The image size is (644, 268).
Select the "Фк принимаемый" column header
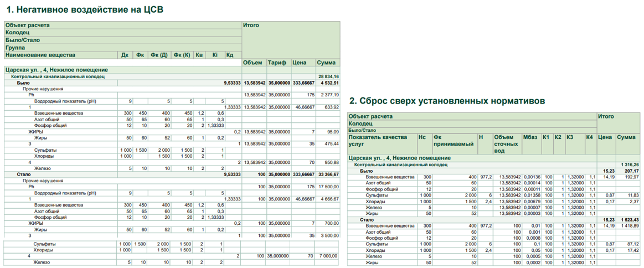[454, 140]
